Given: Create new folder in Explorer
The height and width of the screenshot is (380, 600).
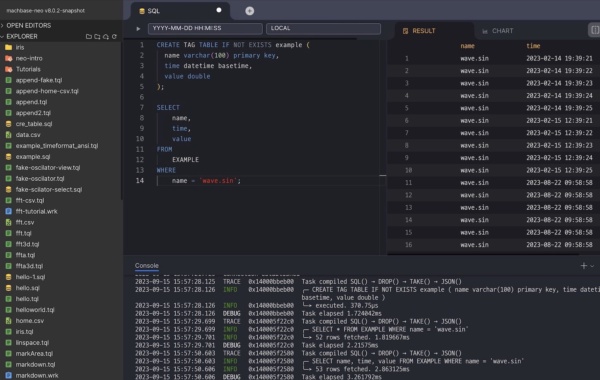Looking at the screenshot, I should [97, 37].
